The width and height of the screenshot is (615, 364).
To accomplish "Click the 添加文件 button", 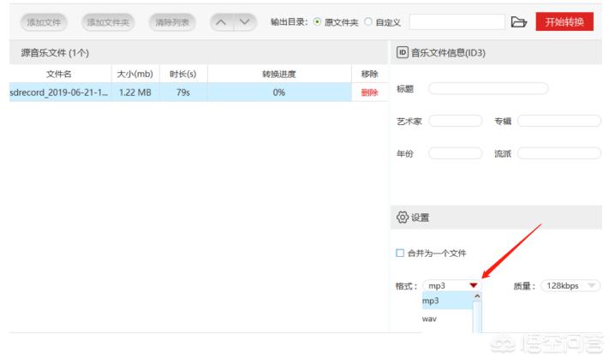I will (x=44, y=22).
